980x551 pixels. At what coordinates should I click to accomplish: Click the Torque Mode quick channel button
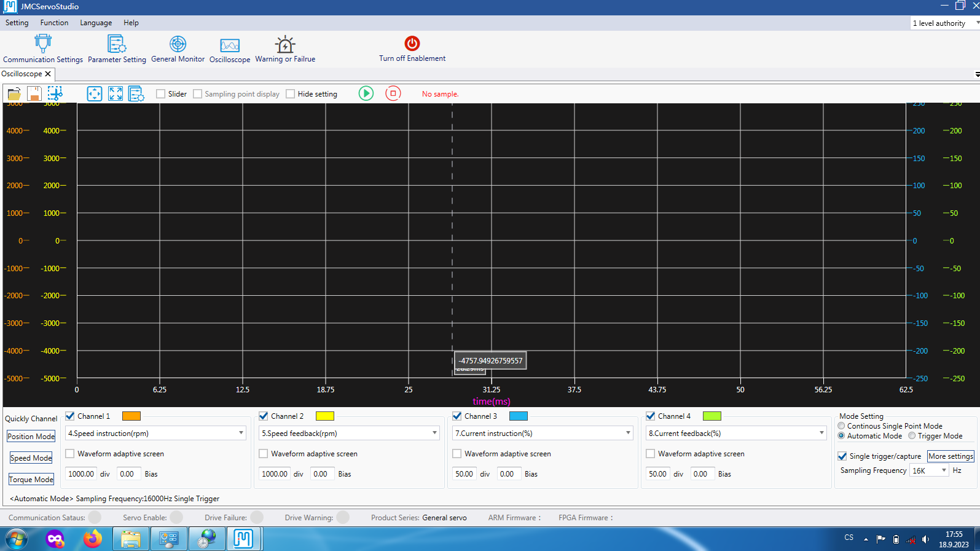click(31, 480)
